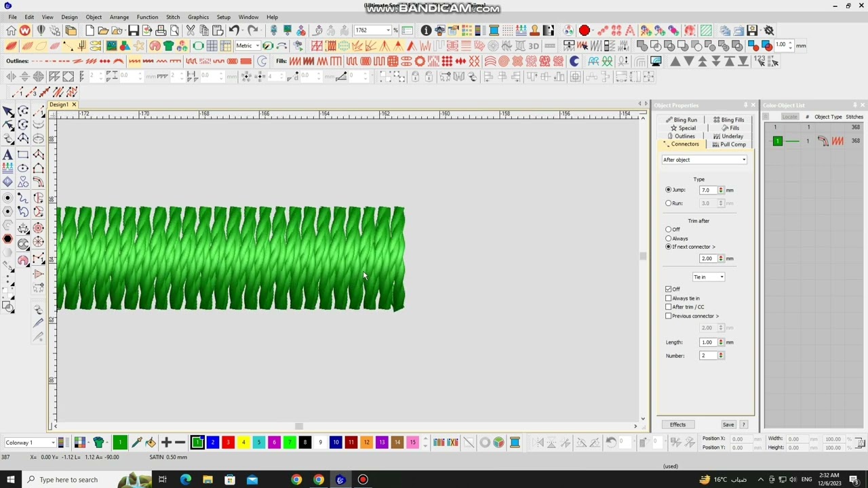Image resolution: width=868 pixels, height=488 pixels.
Task: Choose the Text lettering tool
Action: [8, 155]
